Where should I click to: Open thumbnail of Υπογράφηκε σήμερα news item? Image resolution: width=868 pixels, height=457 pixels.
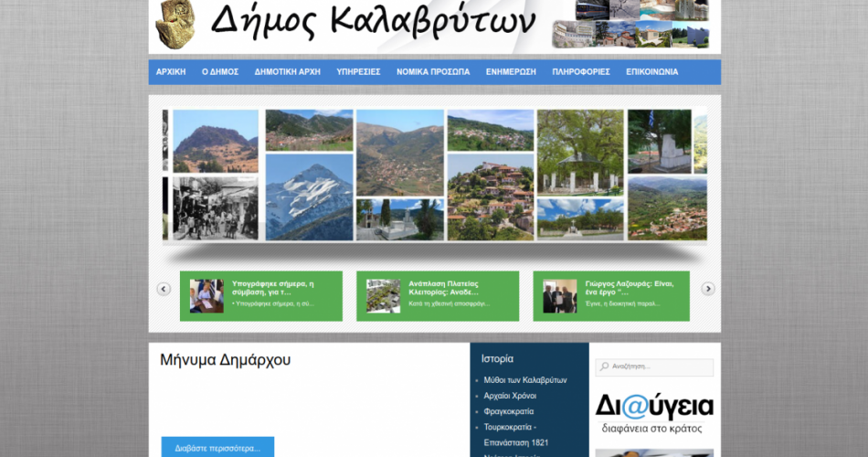(206, 296)
